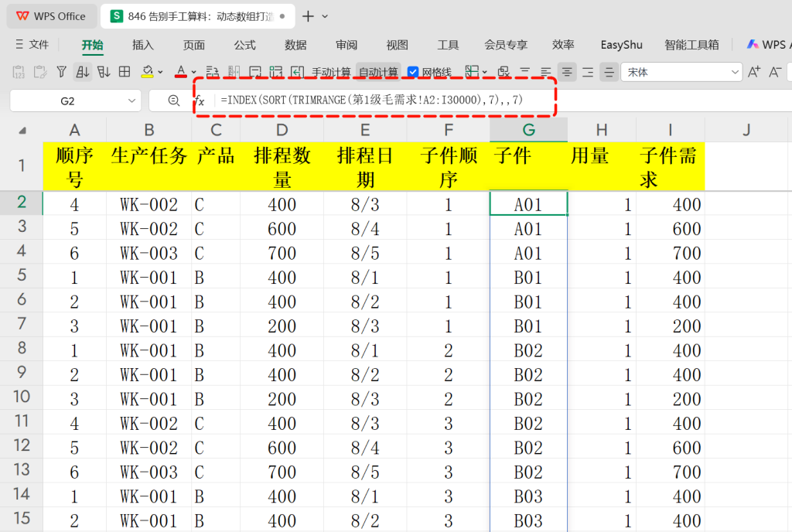
Task: Open the 审阅 ribbon tab
Action: tap(346, 45)
